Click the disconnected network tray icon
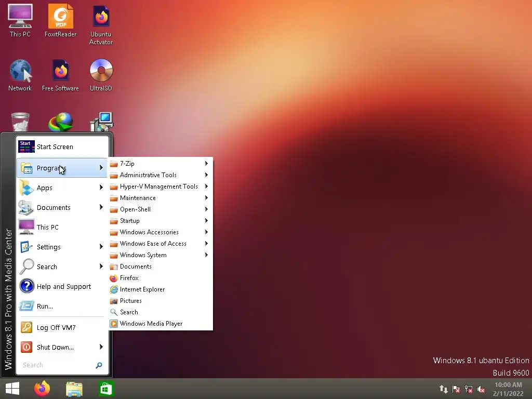Viewport: 532px width, 399px height. tap(469, 389)
